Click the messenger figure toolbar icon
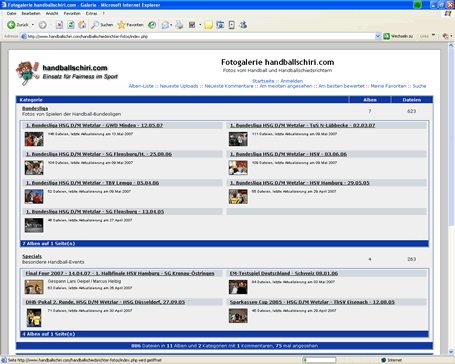455x364 pixels. [243, 25]
